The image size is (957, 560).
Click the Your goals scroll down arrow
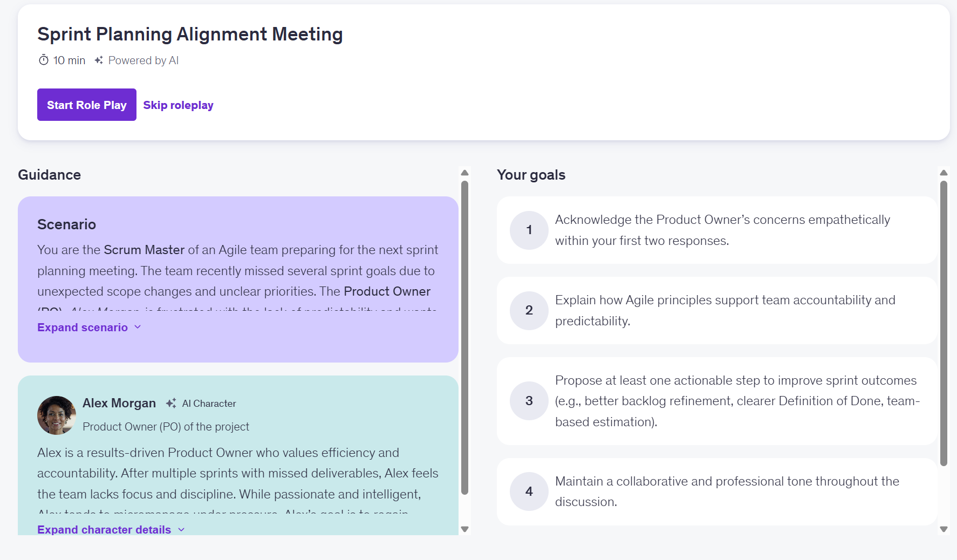coord(944,529)
